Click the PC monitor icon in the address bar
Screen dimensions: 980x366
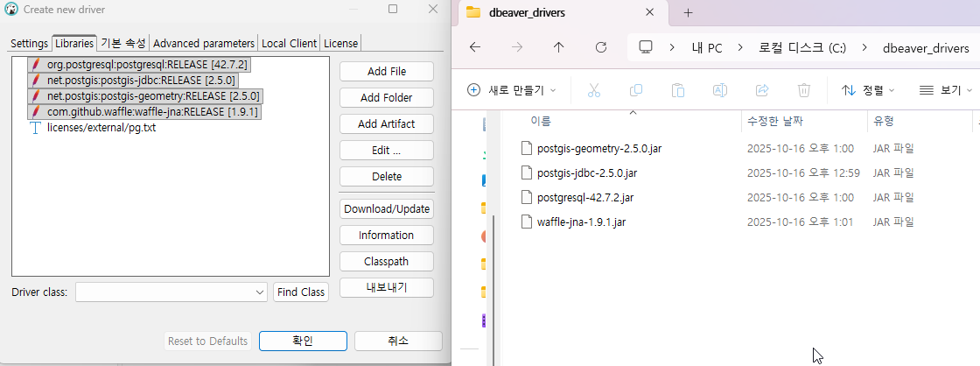pos(646,47)
